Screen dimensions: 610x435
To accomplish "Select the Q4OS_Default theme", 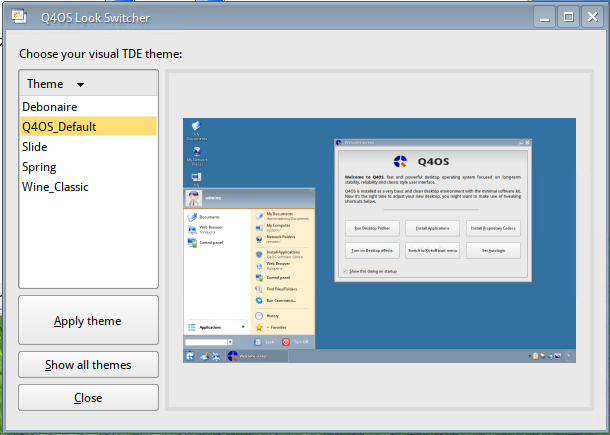I will coord(88,126).
